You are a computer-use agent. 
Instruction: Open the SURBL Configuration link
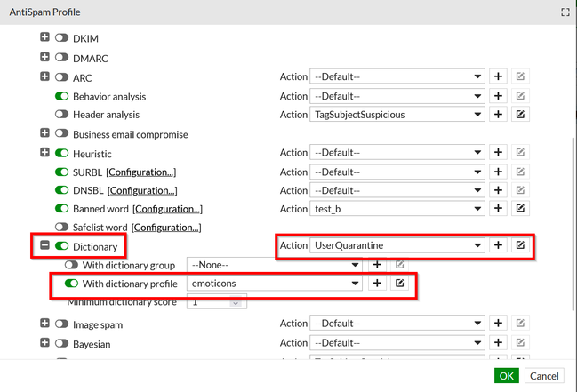pos(140,172)
